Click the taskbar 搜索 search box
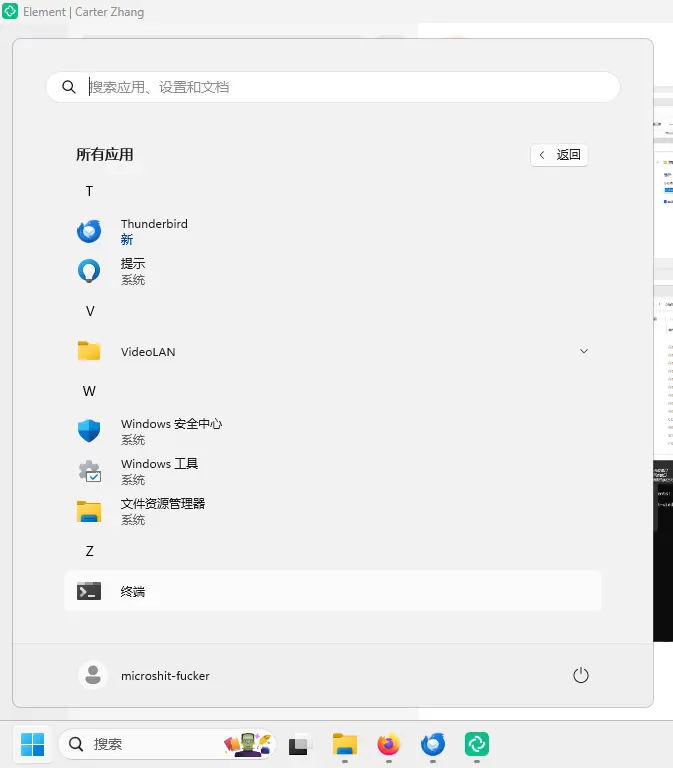Image resolution: width=673 pixels, height=768 pixels. [167, 744]
